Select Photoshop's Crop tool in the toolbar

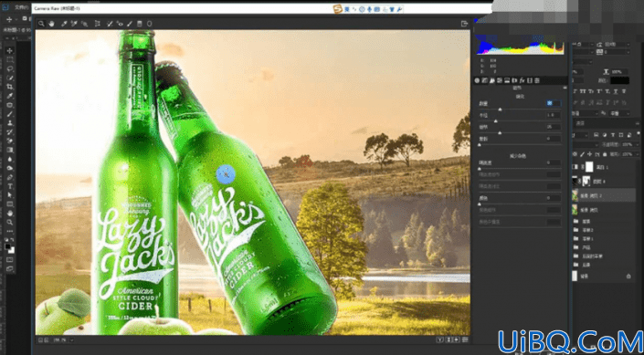[x=10, y=87]
